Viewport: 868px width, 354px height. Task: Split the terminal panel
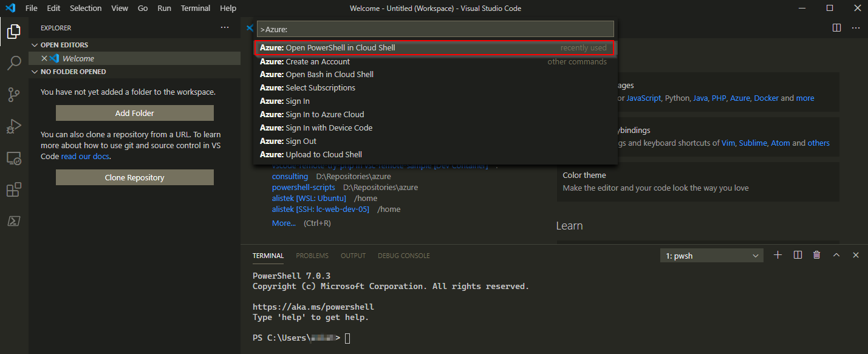coord(798,255)
